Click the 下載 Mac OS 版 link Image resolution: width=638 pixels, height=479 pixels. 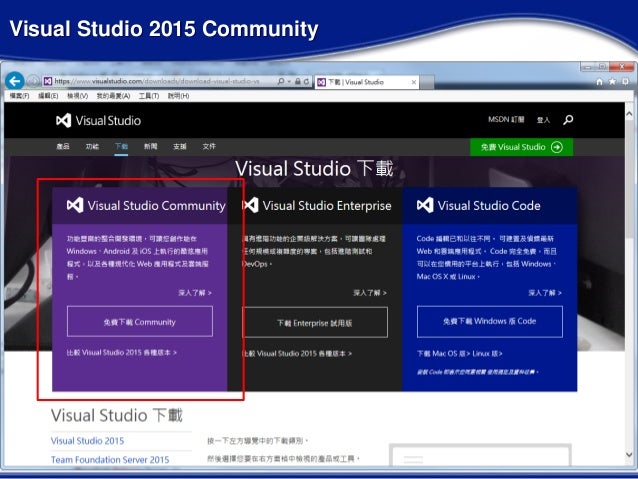pos(444,353)
